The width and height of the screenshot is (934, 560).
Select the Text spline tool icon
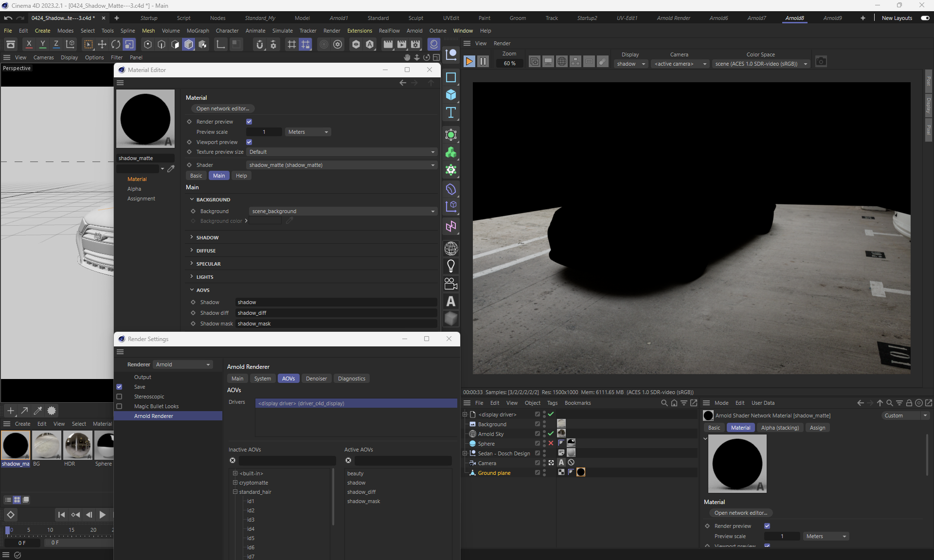tap(451, 113)
